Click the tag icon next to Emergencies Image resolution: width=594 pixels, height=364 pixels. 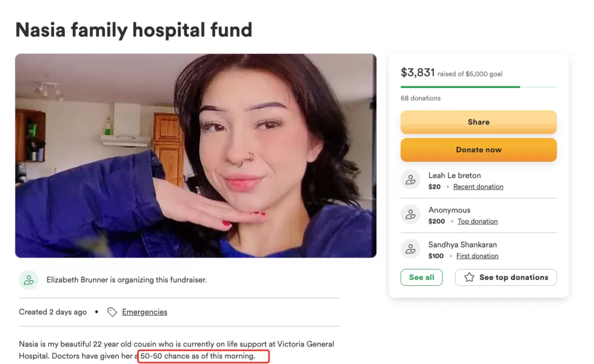point(112,312)
